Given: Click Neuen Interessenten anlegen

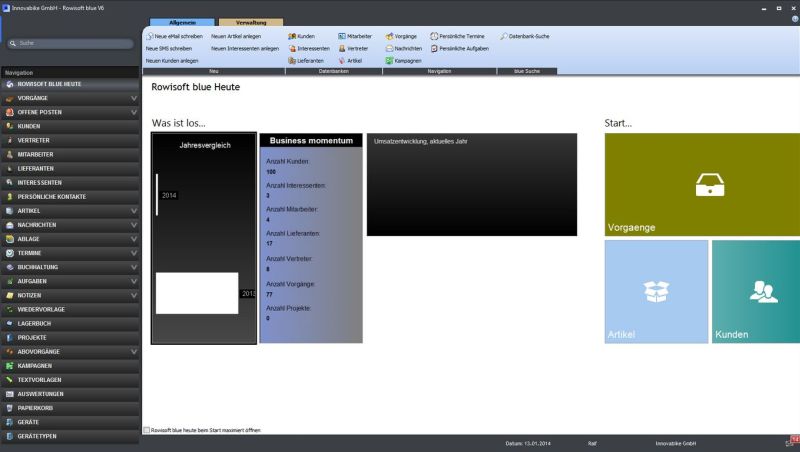Looking at the screenshot, I should (x=245, y=48).
